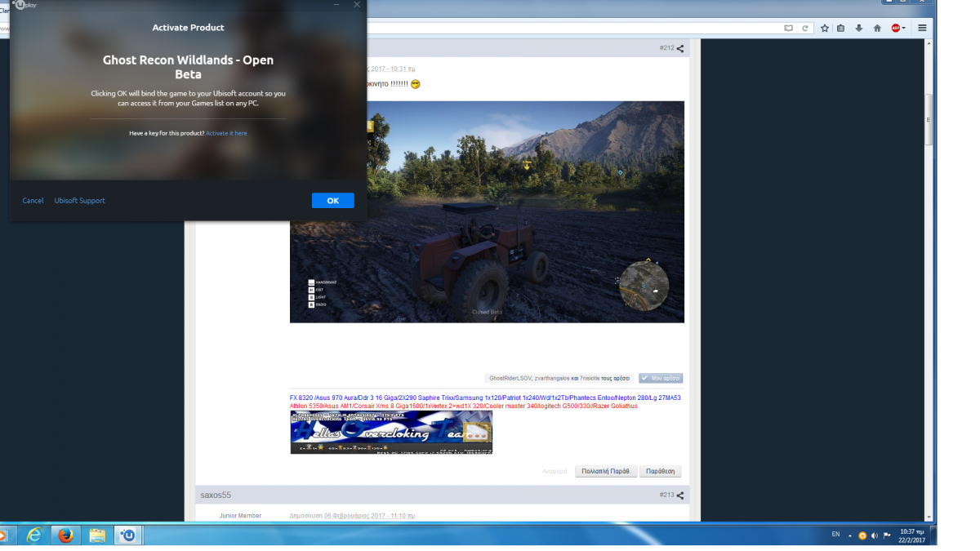Show Firefox bookmarks list icon
980x551 pixels.
[842, 28]
